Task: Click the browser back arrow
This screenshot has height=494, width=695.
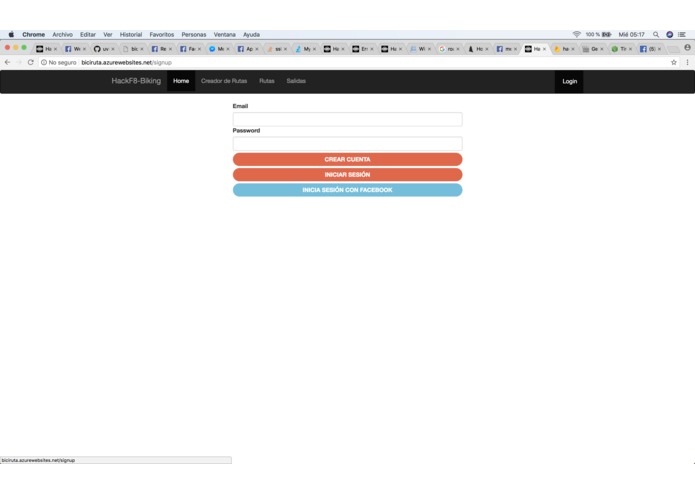Action: (7, 62)
